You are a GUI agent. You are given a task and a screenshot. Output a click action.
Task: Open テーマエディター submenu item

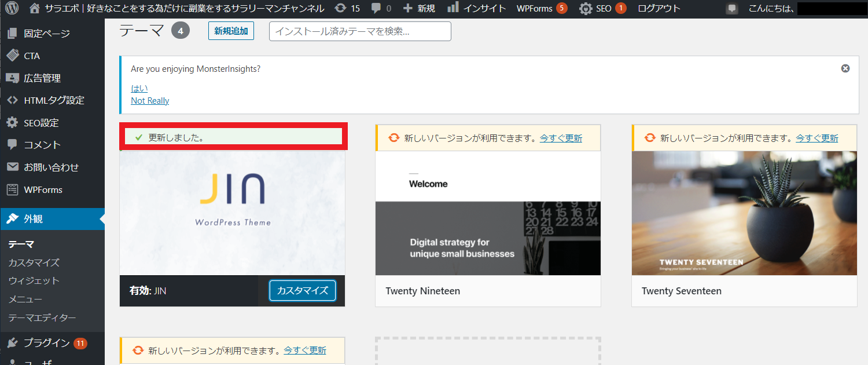pyautogui.click(x=42, y=318)
